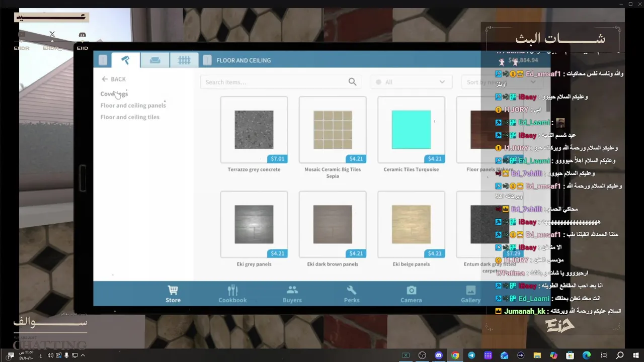This screenshot has height=362, width=644.
Task: Click Ceramic Tiles Turquoise label
Action: click(x=411, y=169)
